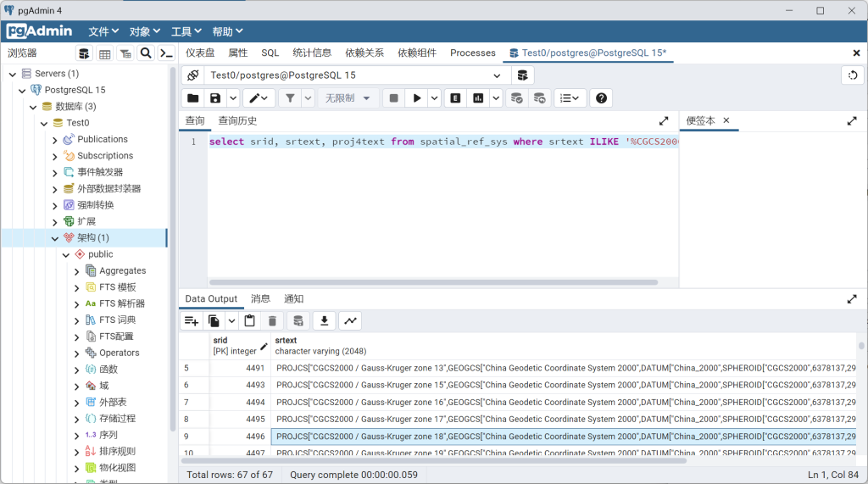868x484 pixels.
Task: Switch to the 通知 tab
Action: coord(294,298)
